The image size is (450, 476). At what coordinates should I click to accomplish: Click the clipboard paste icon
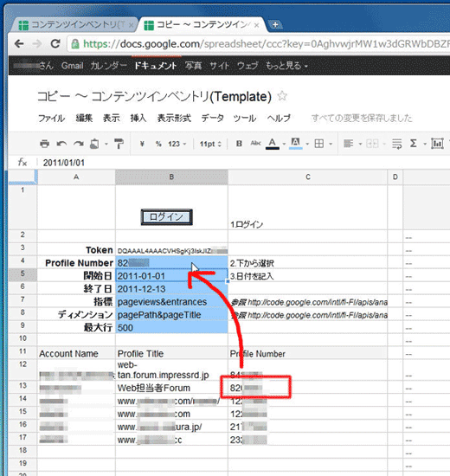(94, 144)
